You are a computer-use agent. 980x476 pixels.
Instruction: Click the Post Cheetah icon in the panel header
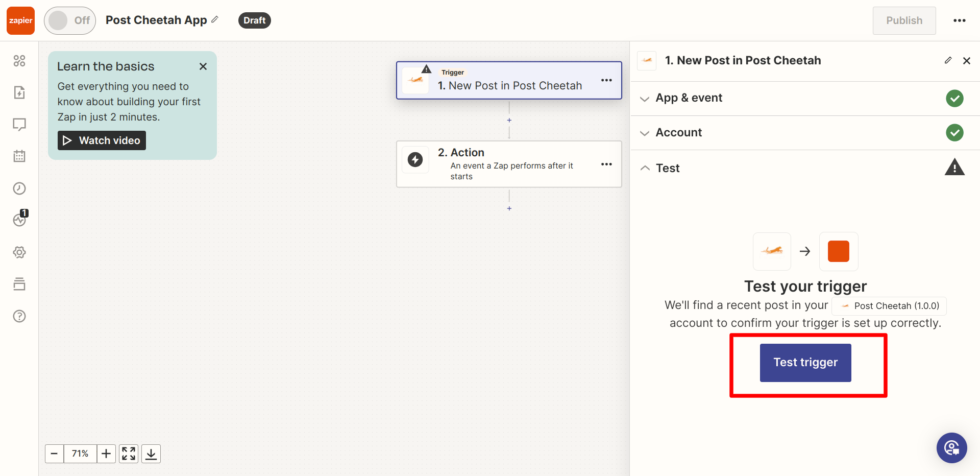(647, 60)
